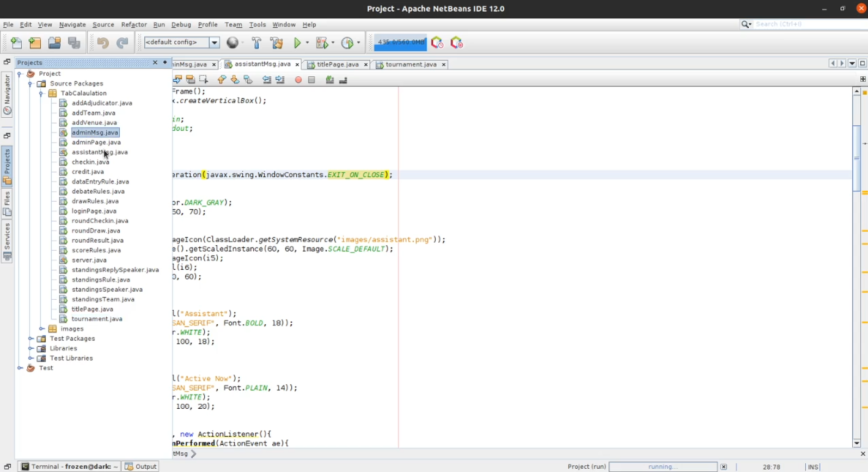Click the editor vertical scrollbar thumb

pyautogui.click(x=857, y=158)
